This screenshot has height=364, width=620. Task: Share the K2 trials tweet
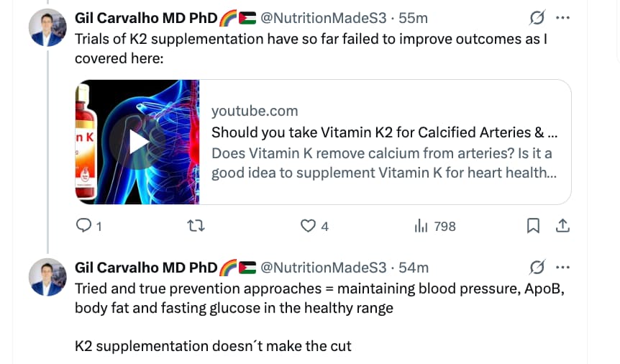(563, 226)
